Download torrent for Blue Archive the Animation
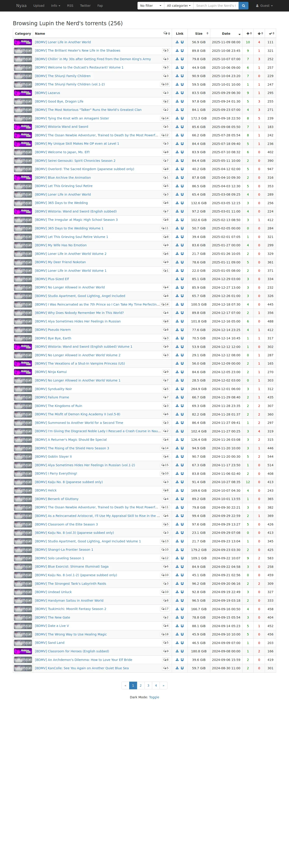The height and width of the screenshot is (868, 289). point(177,178)
